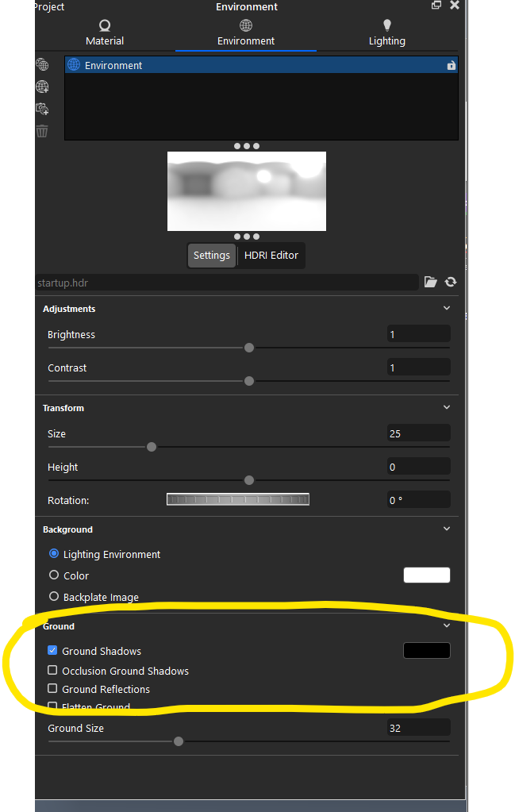Screen dimensions: 515x812
Task: Click the Settings tab button
Action: pyautogui.click(x=211, y=256)
